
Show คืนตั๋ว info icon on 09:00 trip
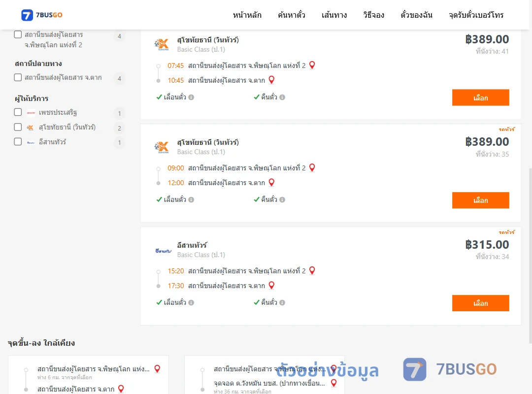tap(282, 200)
